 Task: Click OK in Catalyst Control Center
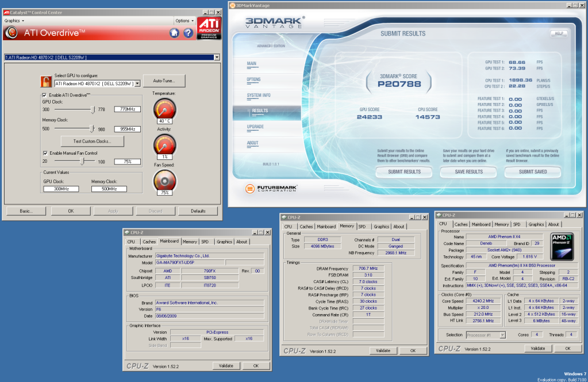click(x=71, y=211)
